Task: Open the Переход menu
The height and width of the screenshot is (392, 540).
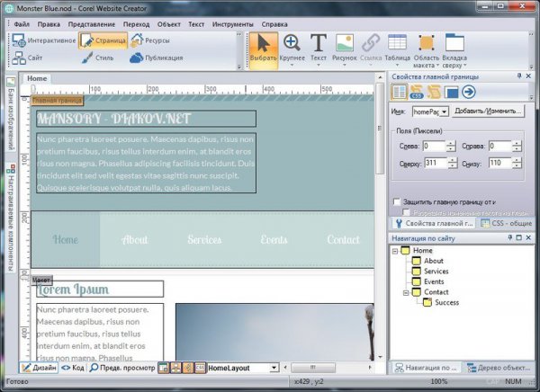Action: pyautogui.click(x=137, y=24)
